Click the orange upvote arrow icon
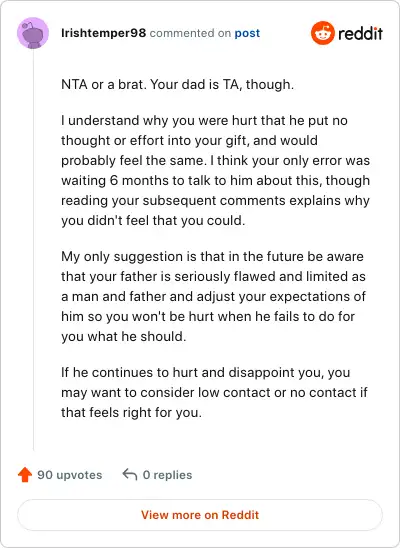This screenshot has width=400, height=548. point(25,475)
